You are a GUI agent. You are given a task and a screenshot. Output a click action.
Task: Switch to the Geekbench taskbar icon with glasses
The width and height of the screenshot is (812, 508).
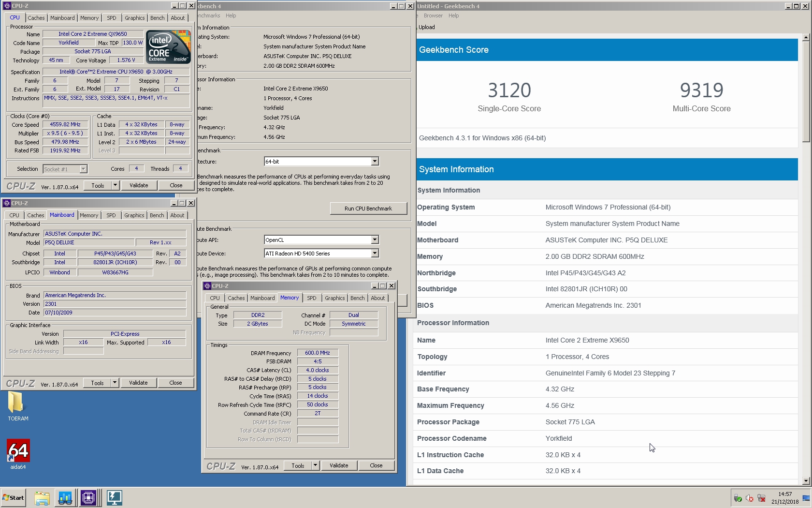pos(65,498)
